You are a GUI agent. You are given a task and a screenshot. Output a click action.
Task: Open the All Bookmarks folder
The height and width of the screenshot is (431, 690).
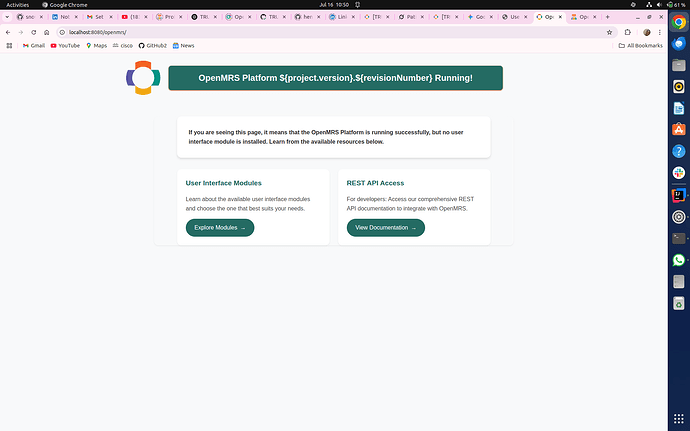pyautogui.click(x=641, y=45)
